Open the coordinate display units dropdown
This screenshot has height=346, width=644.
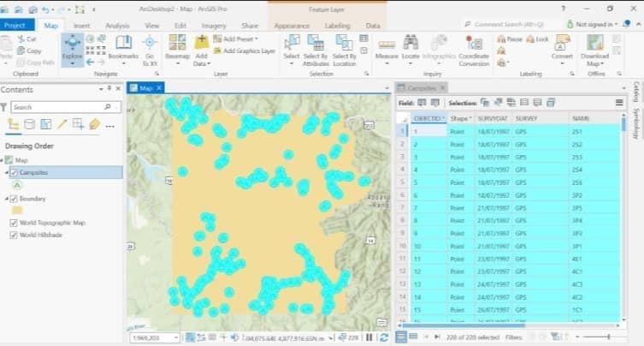click(x=331, y=338)
